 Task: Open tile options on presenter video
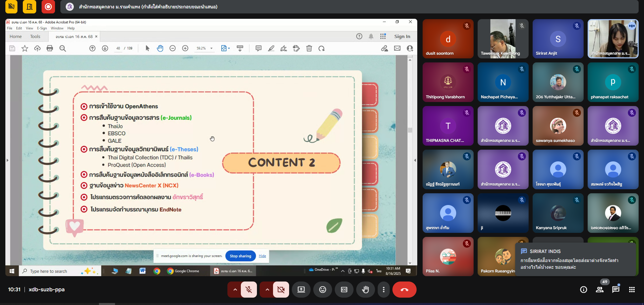click(632, 26)
